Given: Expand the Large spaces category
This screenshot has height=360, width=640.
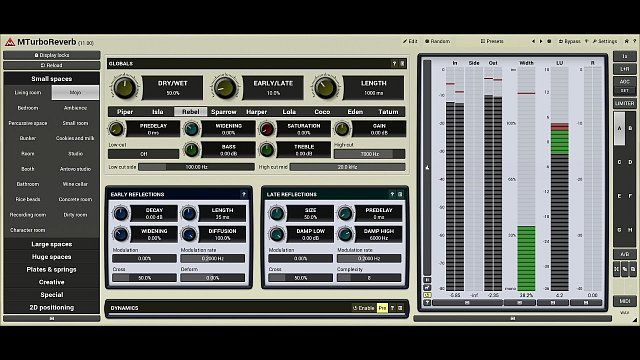Looking at the screenshot, I should coord(51,244).
